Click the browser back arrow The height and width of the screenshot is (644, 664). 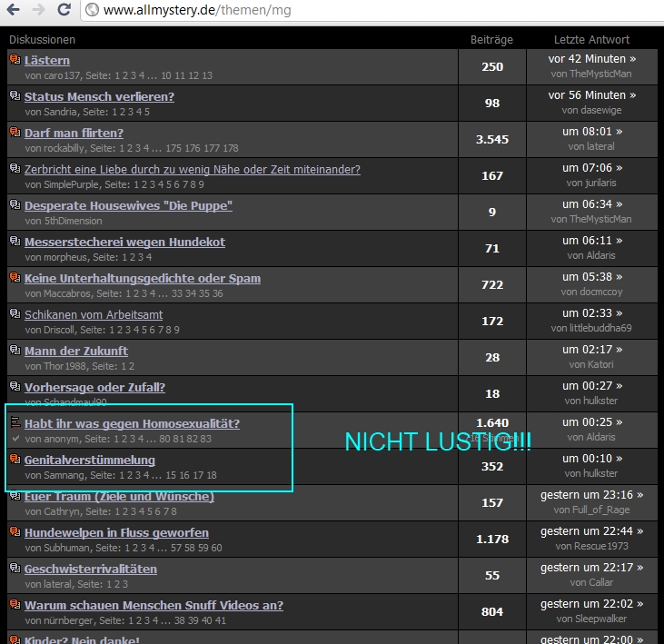[x=13, y=9]
